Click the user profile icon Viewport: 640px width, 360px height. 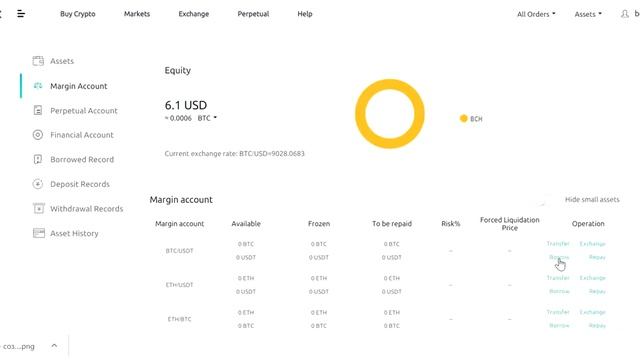[x=624, y=14]
